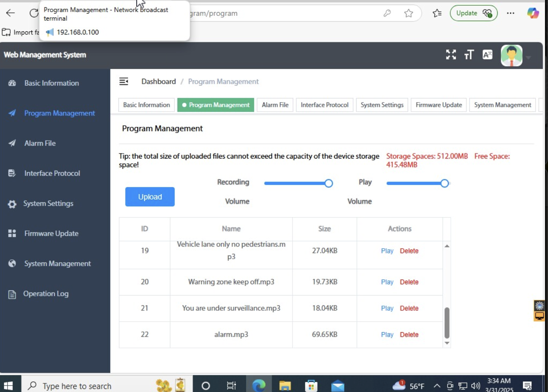Open Mail app from the taskbar
This screenshot has width=548, height=392.
(338, 386)
